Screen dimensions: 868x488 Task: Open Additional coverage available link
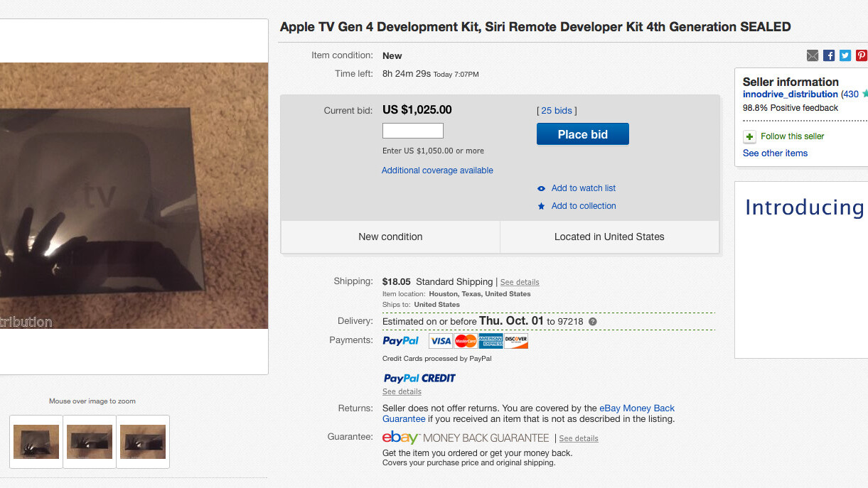point(437,170)
